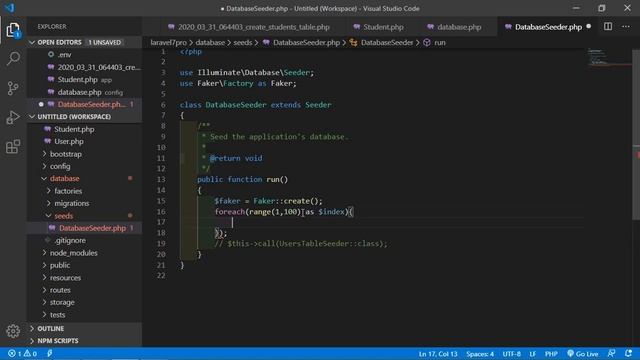Click the editor minimap preview

click(609, 57)
